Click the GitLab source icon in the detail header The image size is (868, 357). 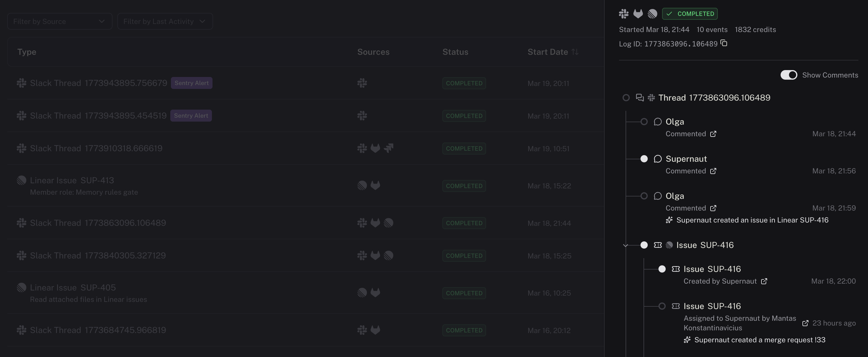pos(638,14)
